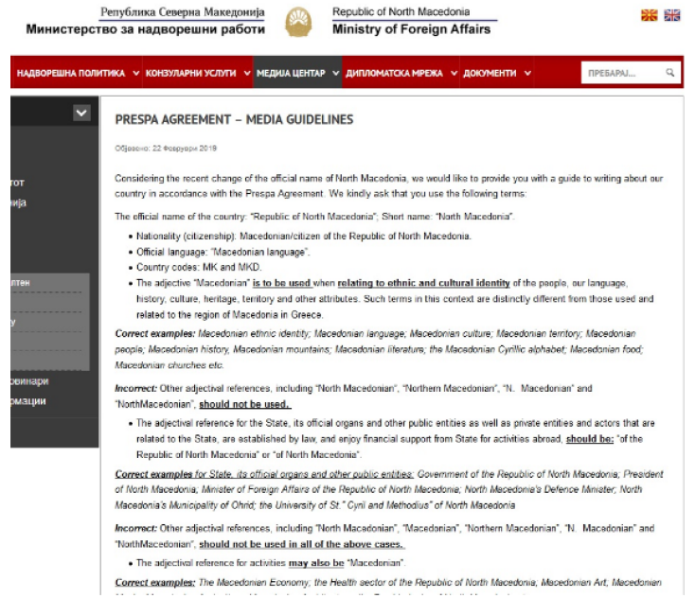Image resolution: width=695 pixels, height=616 pixels.
Task: Expand the arrow next to ДОКУМЕНТИ
Action: pos(527,73)
